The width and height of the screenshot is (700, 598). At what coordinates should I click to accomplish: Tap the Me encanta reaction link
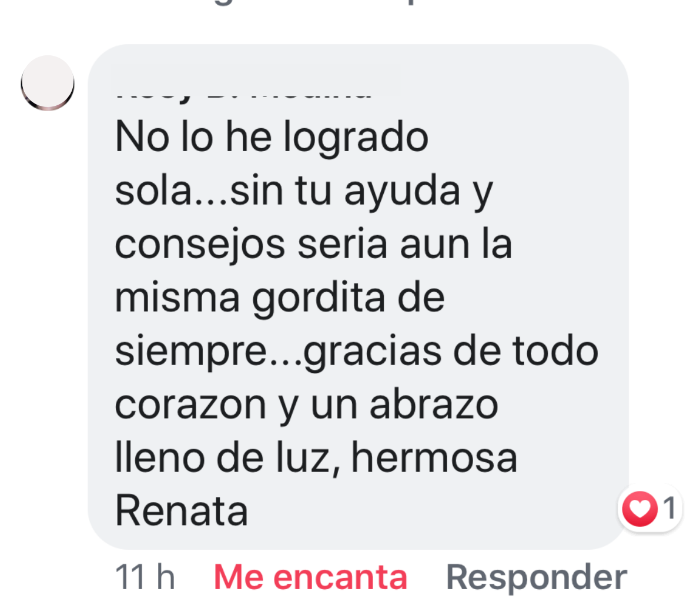(310, 577)
